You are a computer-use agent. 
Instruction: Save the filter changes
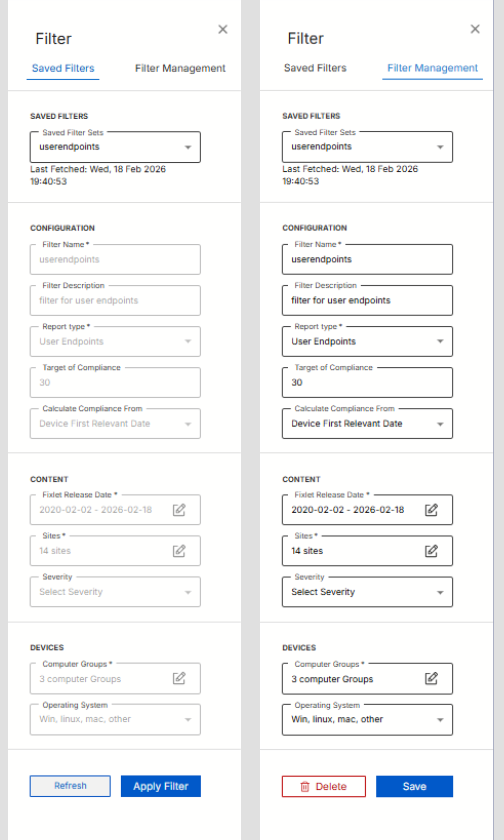coord(414,786)
